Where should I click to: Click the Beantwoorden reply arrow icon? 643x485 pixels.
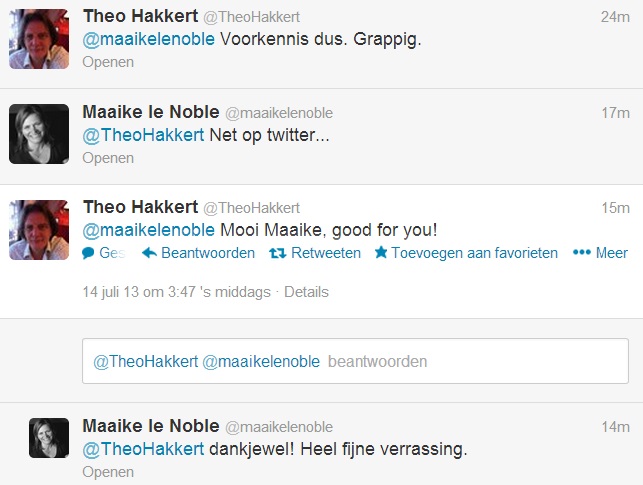[x=150, y=253]
